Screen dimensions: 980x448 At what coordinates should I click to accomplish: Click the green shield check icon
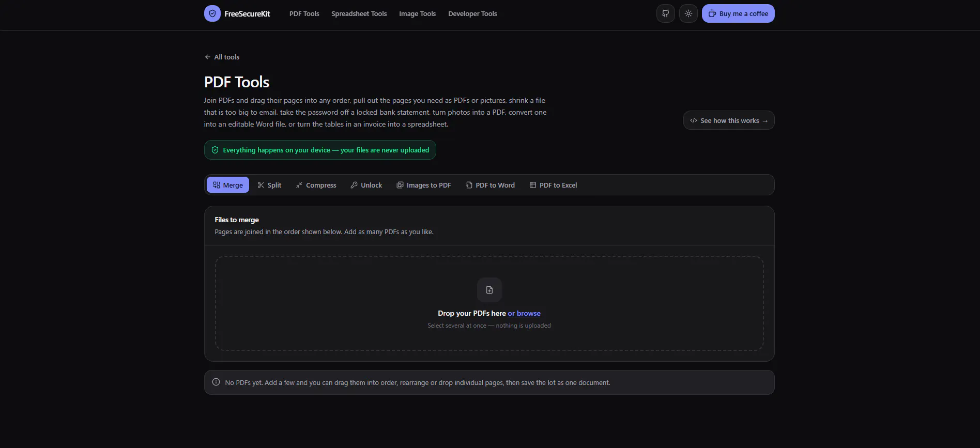click(215, 150)
